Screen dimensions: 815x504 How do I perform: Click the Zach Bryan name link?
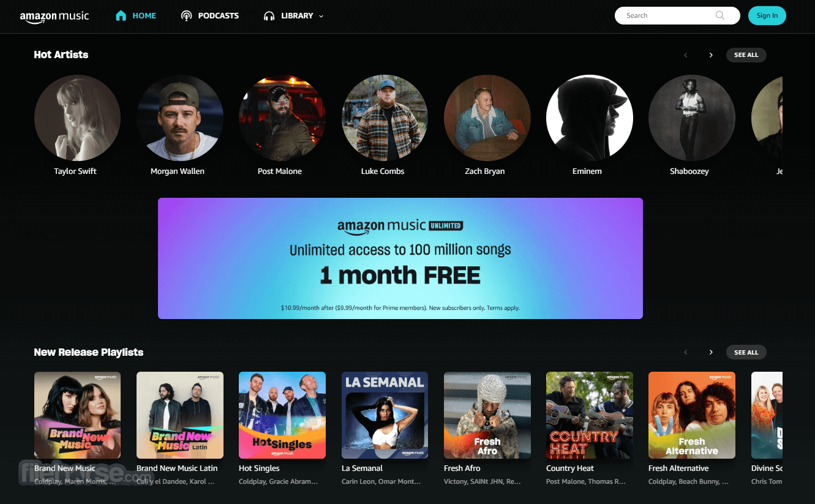click(485, 171)
